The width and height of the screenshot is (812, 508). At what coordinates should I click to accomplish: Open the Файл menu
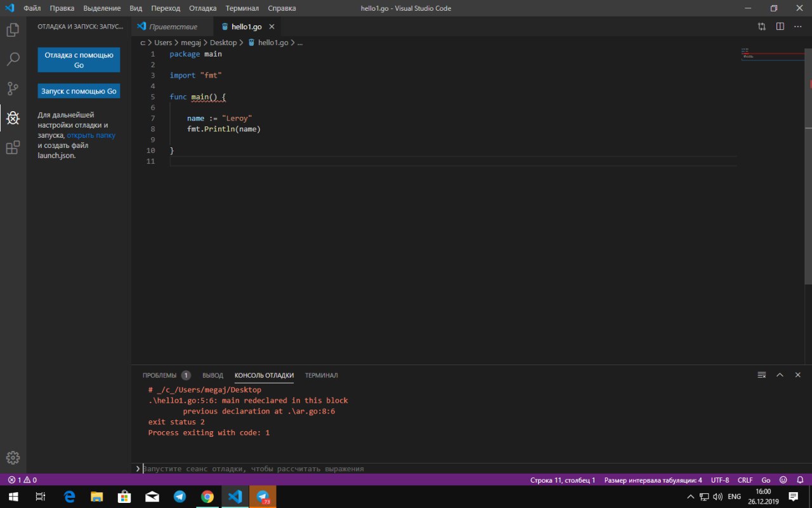32,8
